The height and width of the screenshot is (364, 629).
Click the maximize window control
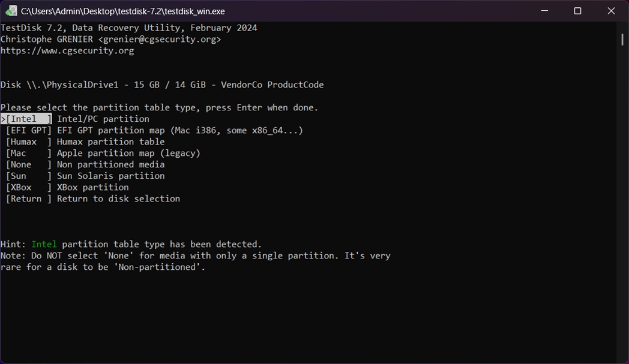pos(577,11)
